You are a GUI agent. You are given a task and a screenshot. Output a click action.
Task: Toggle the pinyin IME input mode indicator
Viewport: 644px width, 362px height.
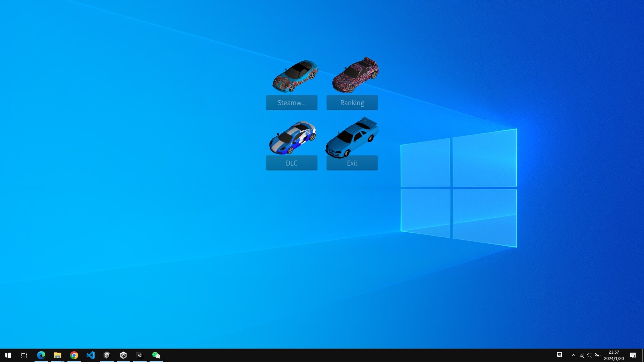point(559,355)
